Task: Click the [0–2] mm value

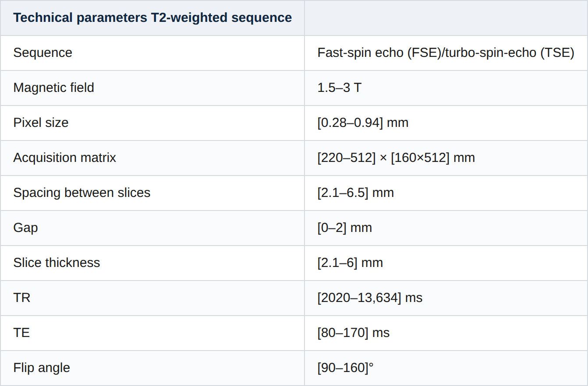Action: click(344, 228)
